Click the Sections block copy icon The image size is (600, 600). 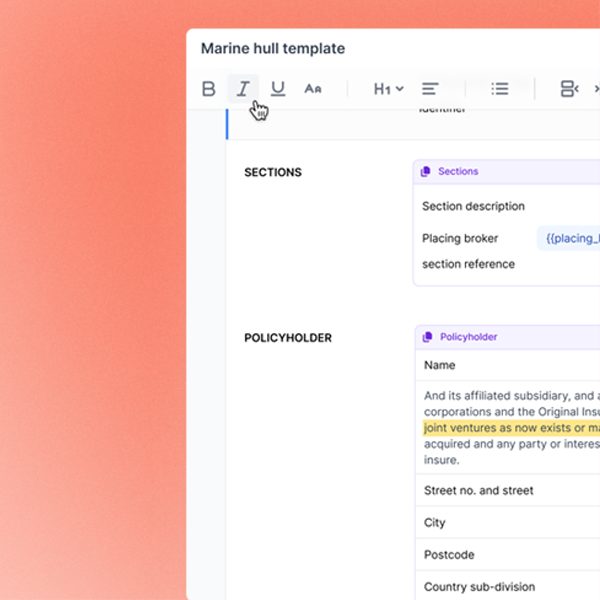pos(426,171)
